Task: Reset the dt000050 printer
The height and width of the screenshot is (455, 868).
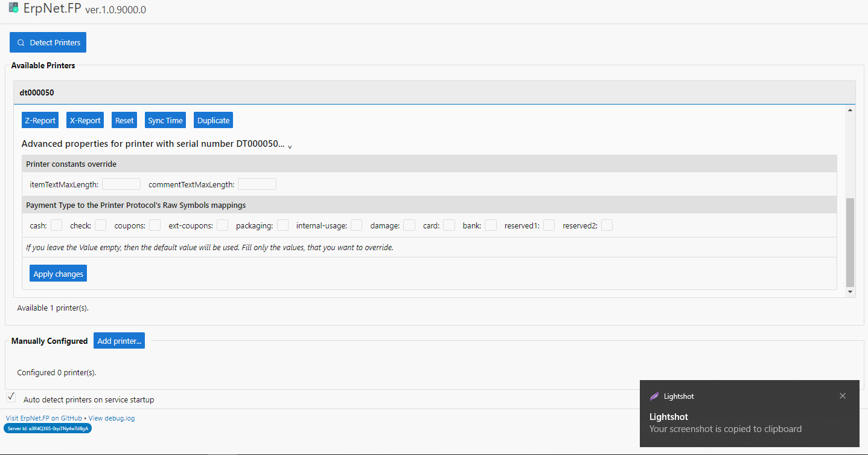Action: point(124,120)
